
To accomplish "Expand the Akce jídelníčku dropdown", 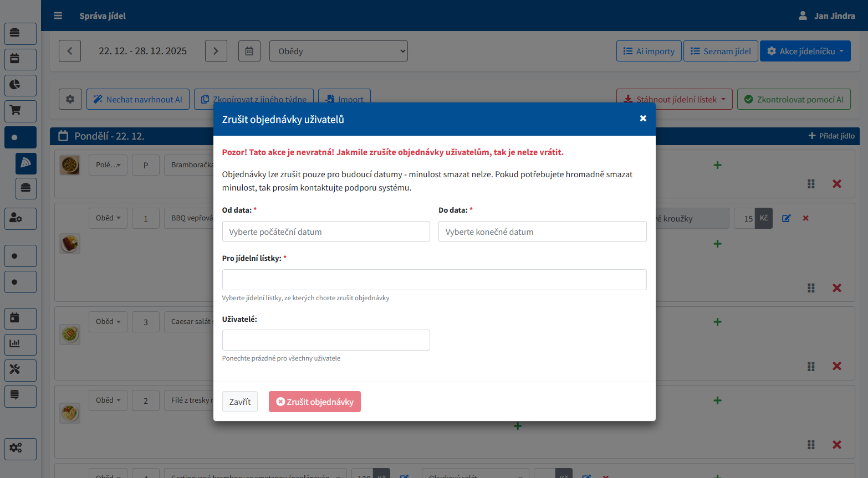I will tap(805, 51).
